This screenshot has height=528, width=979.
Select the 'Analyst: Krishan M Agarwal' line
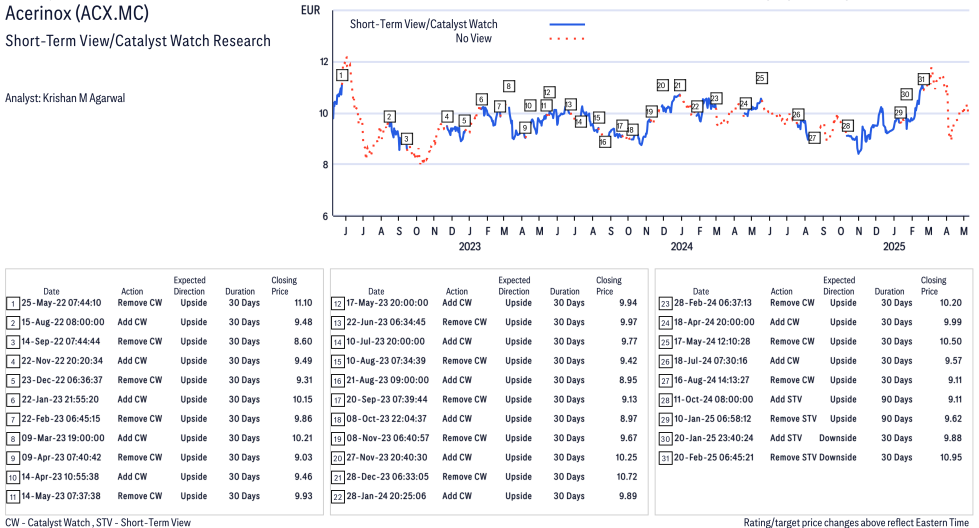[x=65, y=98]
